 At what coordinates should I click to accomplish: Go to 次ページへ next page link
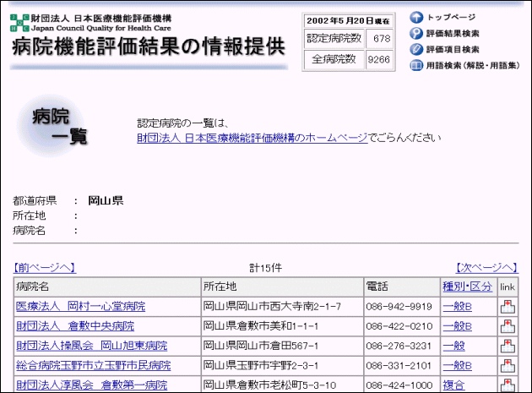pos(486,268)
